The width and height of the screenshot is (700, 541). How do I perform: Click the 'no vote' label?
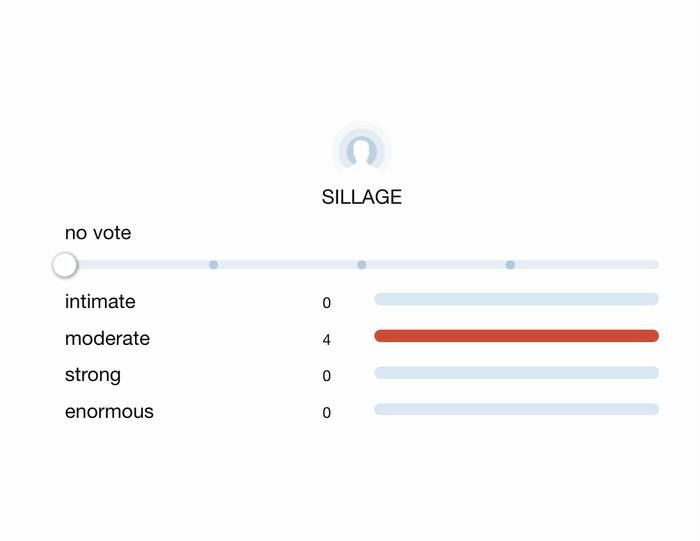pos(98,233)
